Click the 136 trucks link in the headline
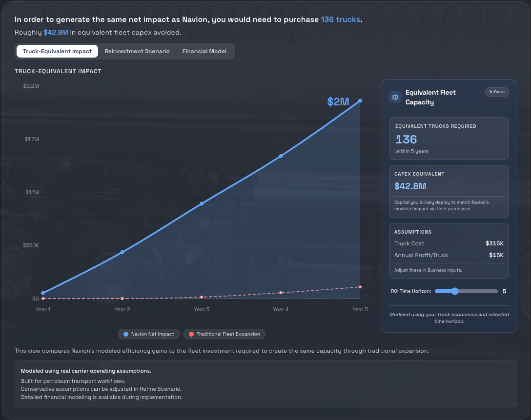Image resolution: width=531 pixels, height=420 pixels. click(x=340, y=20)
